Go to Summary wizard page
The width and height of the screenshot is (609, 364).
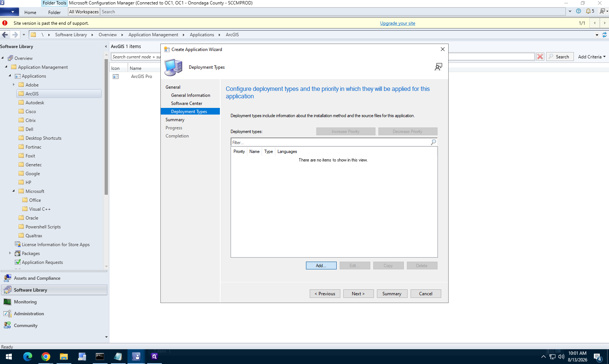[175, 120]
